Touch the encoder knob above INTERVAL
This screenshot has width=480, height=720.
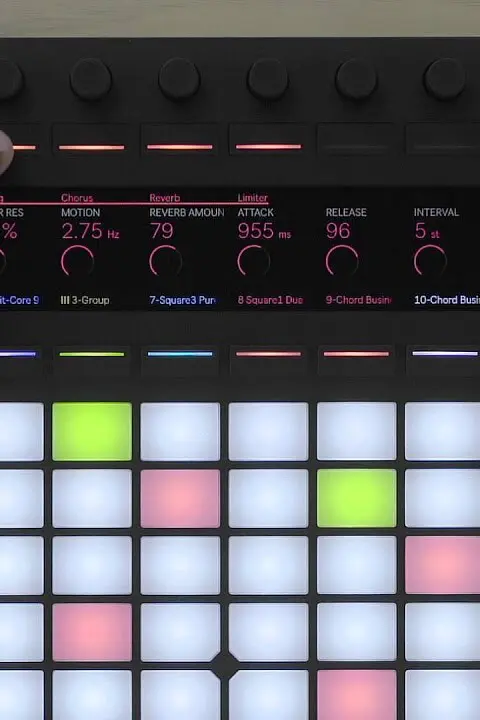[x=444, y=79]
